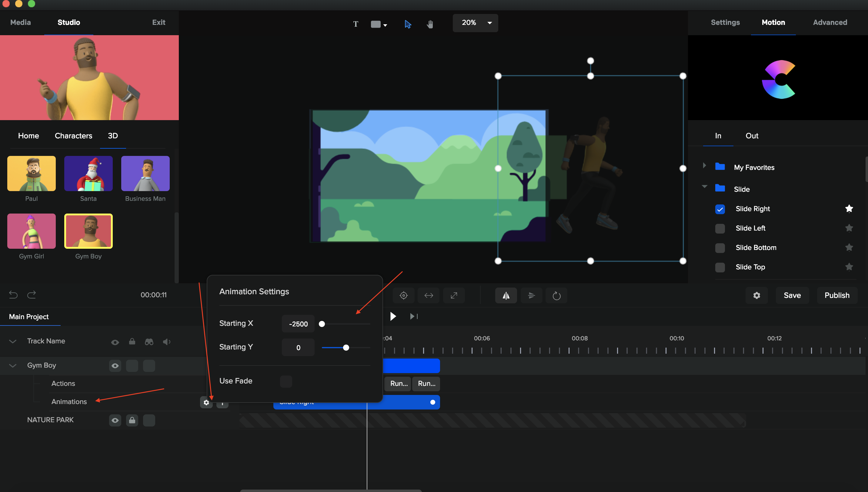Activate the hand pan tool
This screenshot has height=492, width=868.
point(429,24)
